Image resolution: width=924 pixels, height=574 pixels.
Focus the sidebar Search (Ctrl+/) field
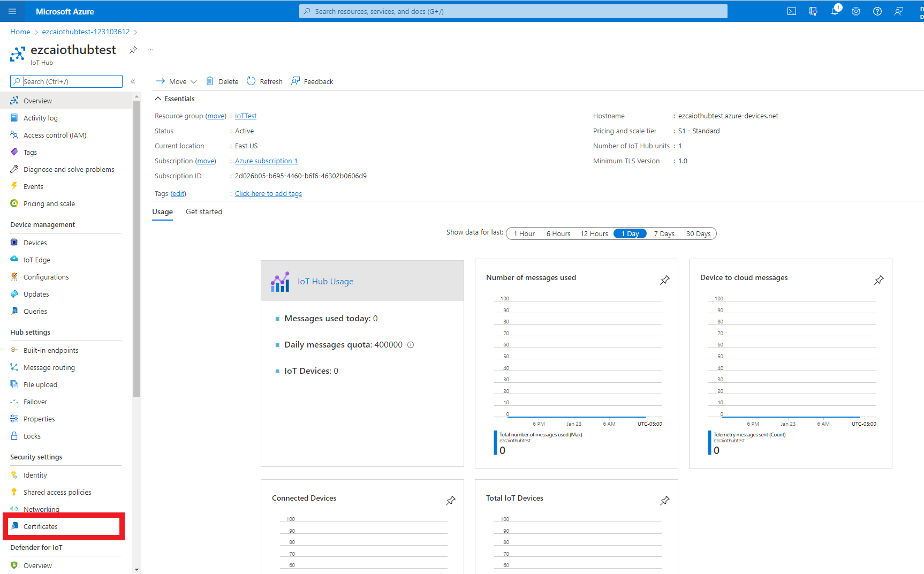pyautogui.click(x=66, y=81)
